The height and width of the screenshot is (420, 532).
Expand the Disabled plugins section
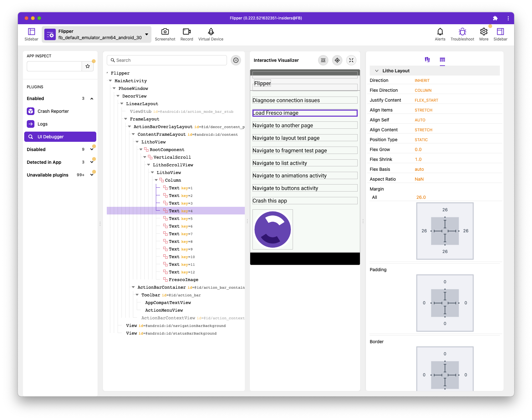(x=92, y=149)
